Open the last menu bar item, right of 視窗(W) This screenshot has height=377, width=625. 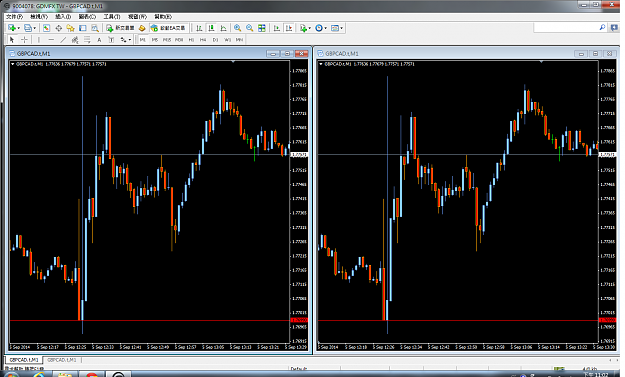tap(163, 16)
